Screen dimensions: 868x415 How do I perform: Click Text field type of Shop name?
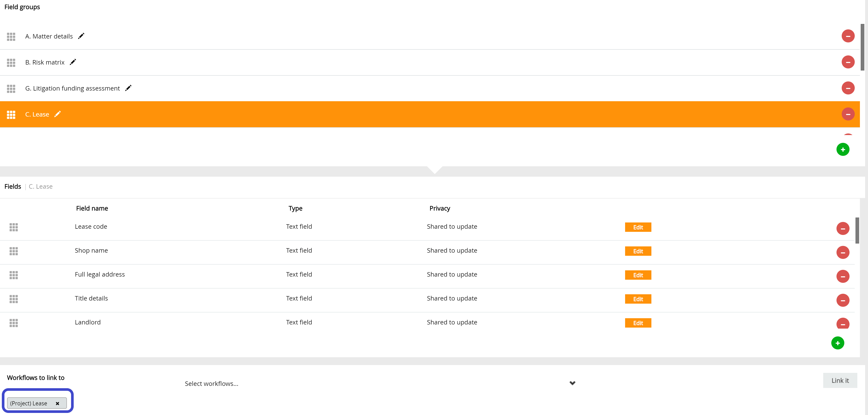coord(299,251)
